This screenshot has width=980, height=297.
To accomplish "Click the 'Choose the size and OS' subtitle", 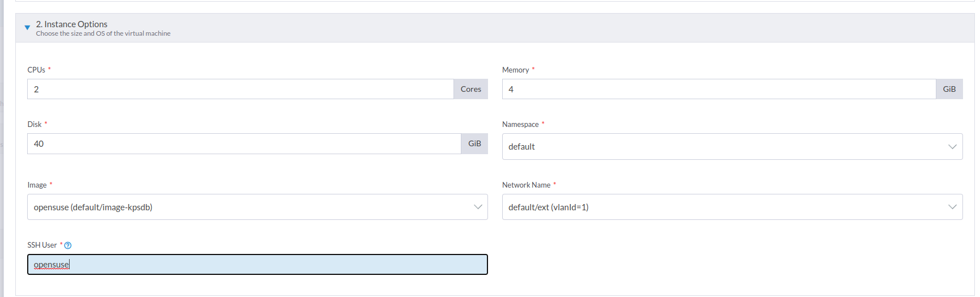I will point(103,33).
